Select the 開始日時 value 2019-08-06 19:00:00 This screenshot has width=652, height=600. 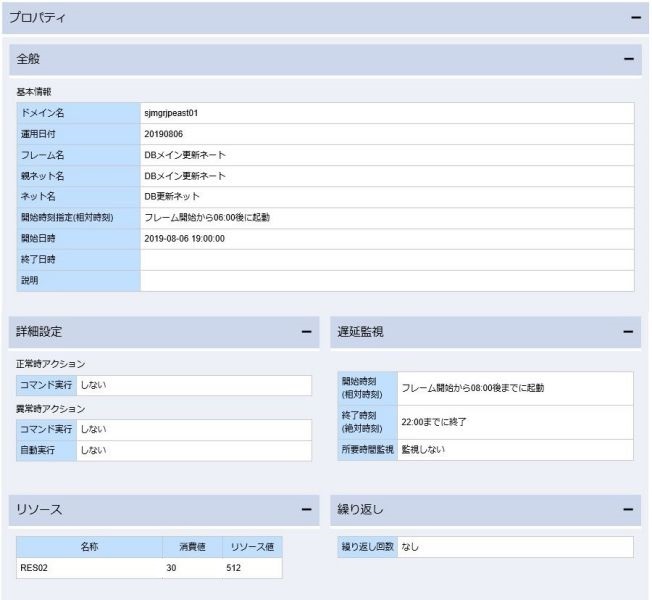(184, 239)
